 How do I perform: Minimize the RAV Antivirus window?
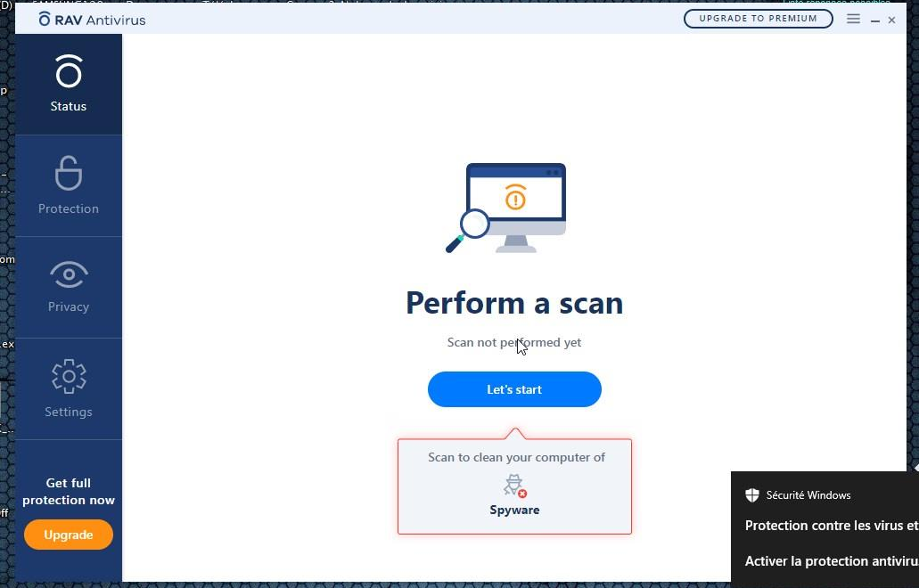[x=875, y=20]
